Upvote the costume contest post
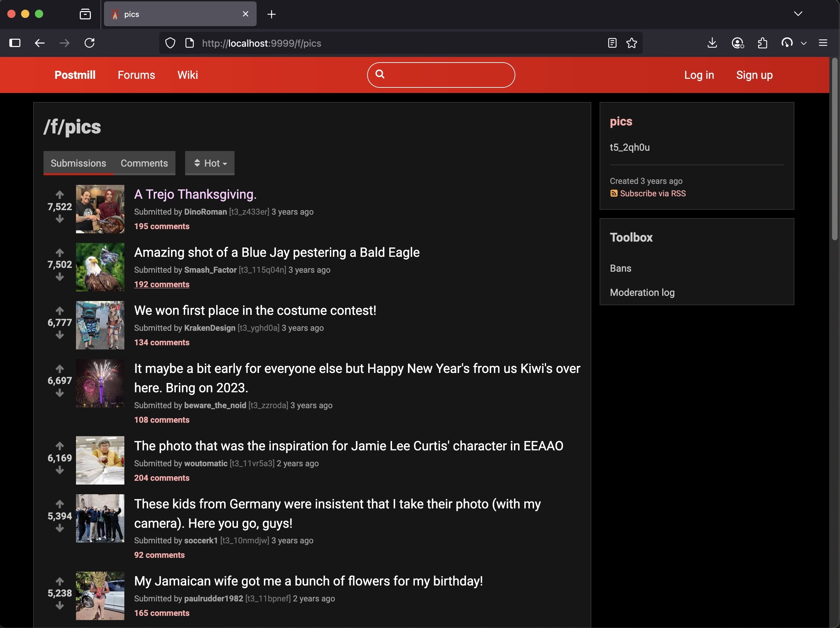Viewport: 840px width, 628px height. coord(60,311)
